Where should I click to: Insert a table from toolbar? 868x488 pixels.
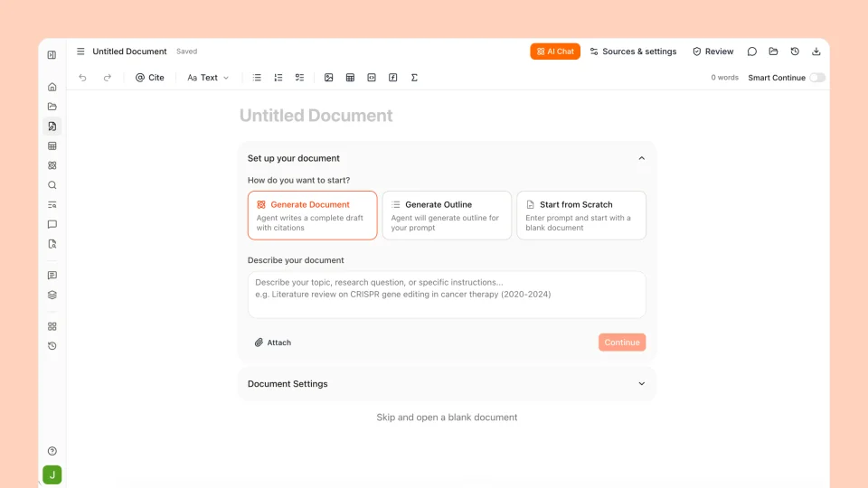pos(351,78)
